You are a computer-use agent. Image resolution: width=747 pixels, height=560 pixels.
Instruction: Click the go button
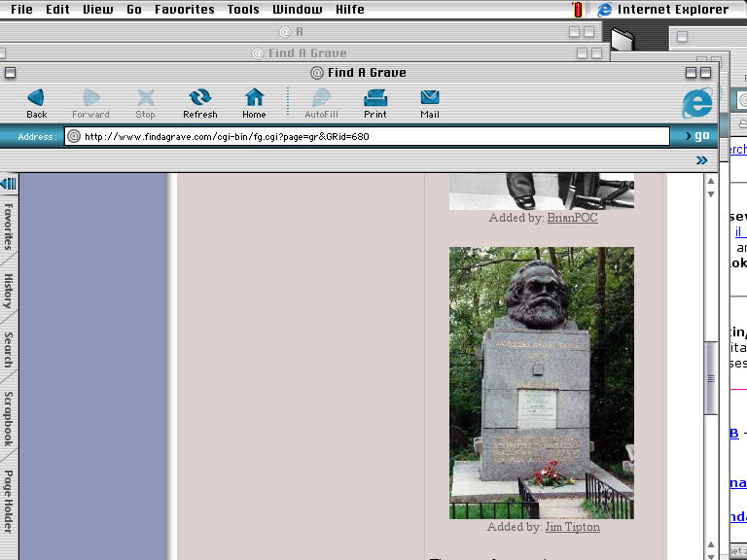(x=696, y=136)
